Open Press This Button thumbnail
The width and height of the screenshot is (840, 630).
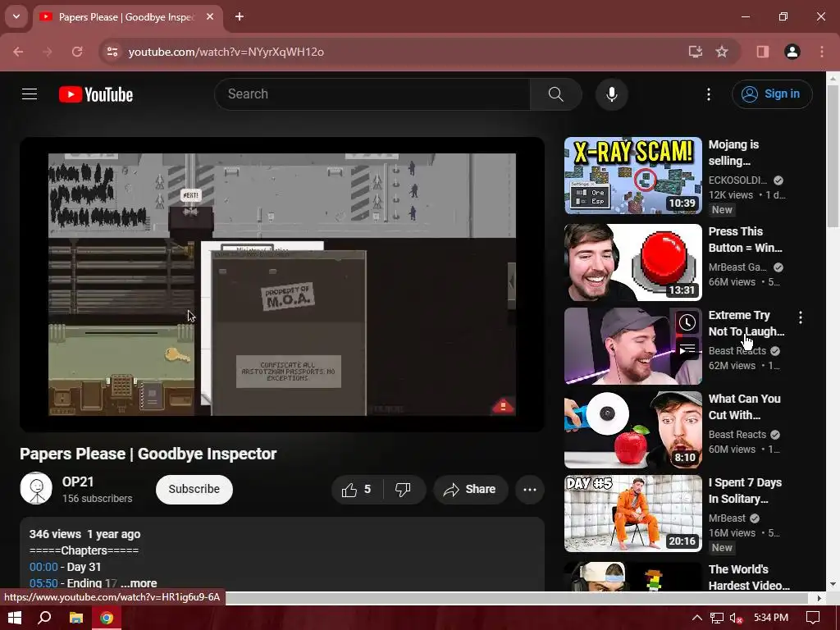[x=632, y=262]
